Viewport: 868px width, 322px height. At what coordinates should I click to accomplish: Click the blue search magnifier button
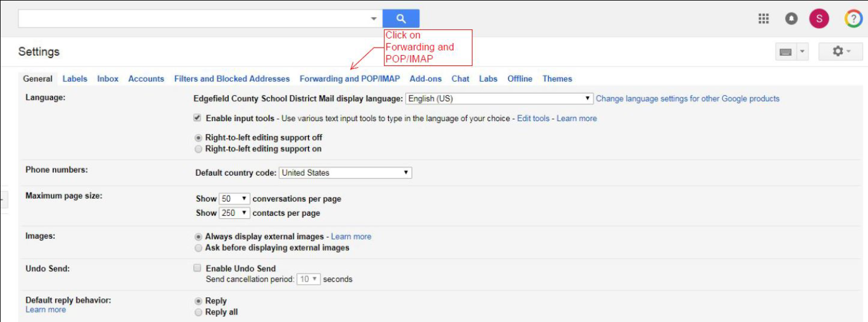click(x=401, y=18)
